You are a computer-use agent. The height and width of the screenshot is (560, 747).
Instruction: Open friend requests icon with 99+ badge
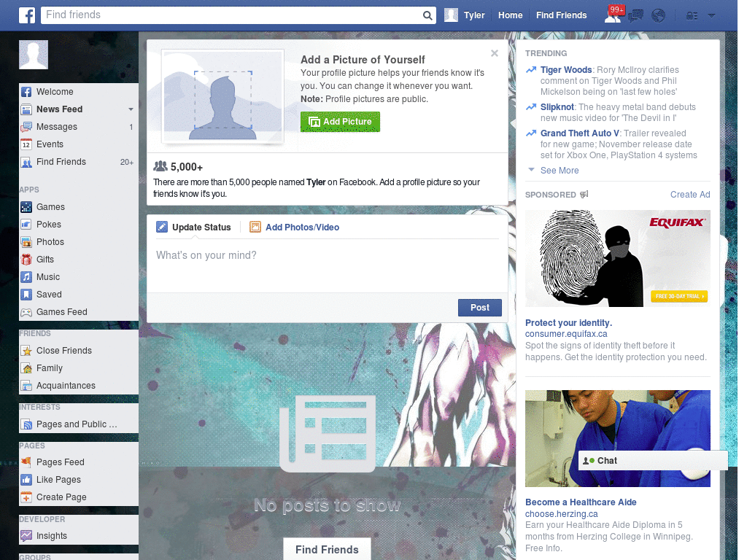click(x=613, y=15)
